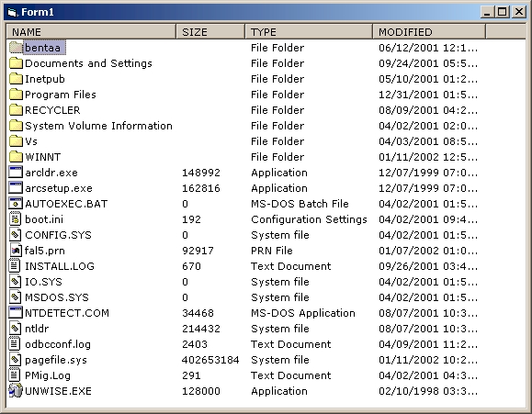This screenshot has height=414, width=532.
Task: Click the fal5.prn file icon
Action: coord(16,251)
